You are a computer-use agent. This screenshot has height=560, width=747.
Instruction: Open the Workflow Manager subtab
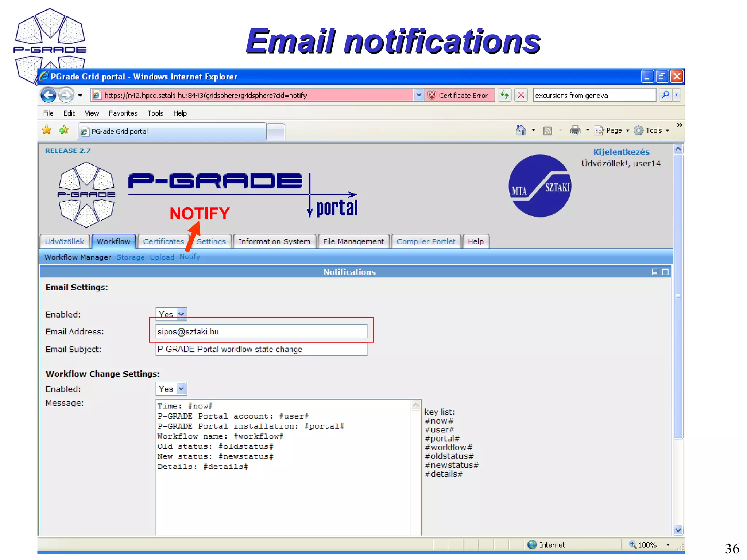(78, 257)
